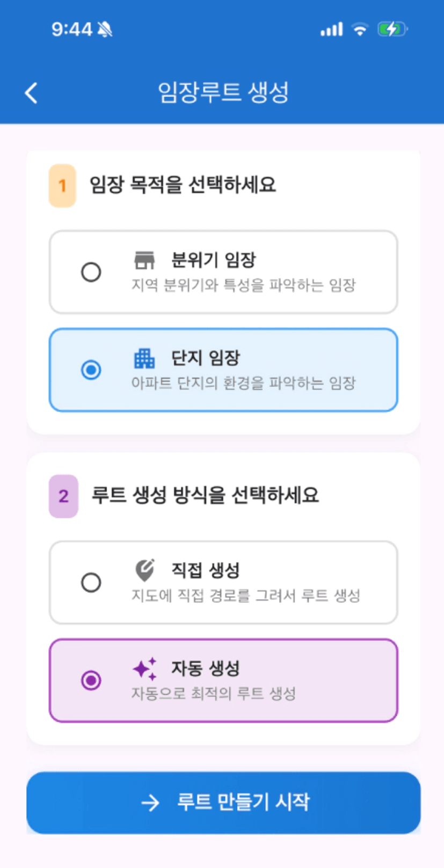Tap the muted bell icon in status bar

click(x=105, y=29)
